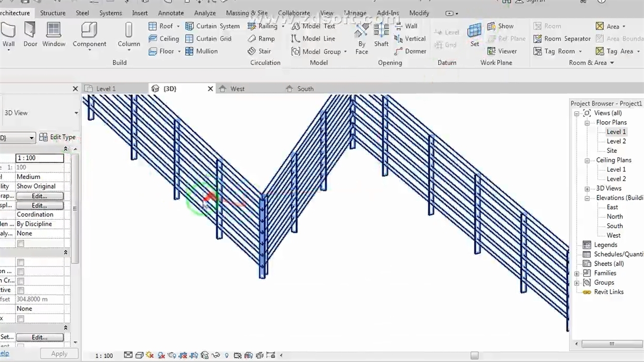Toggle the checkbox above the 304.8000 m offset field
Viewport: 644px width, 362px height.
[21, 290]
